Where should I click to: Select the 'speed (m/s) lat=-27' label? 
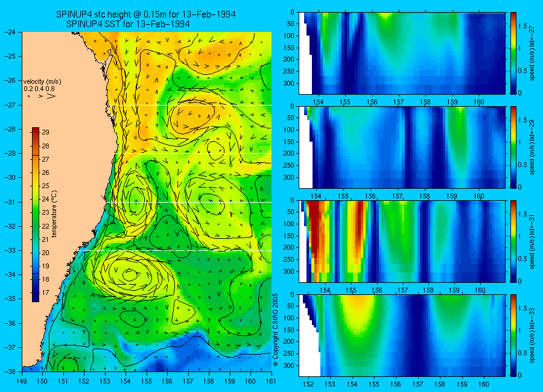[532, 54]
